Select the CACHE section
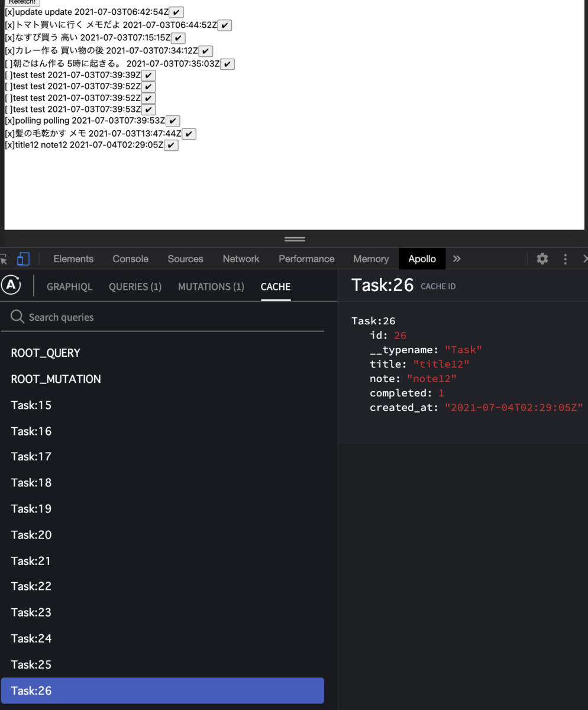The width and height of the screenshot is (588, 710). pos(276,286)
